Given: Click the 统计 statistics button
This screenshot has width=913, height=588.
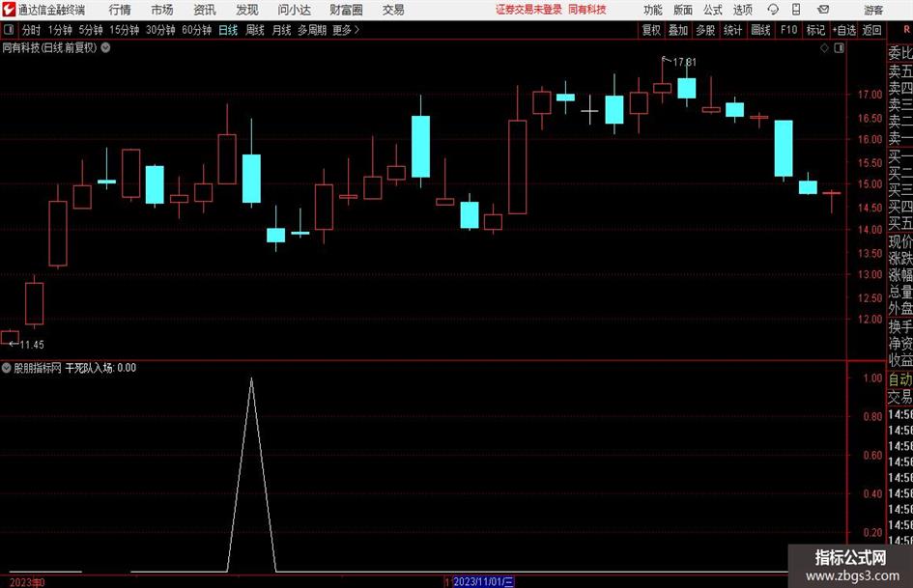Looking at the screenshot, I should (x=732, y=30).
